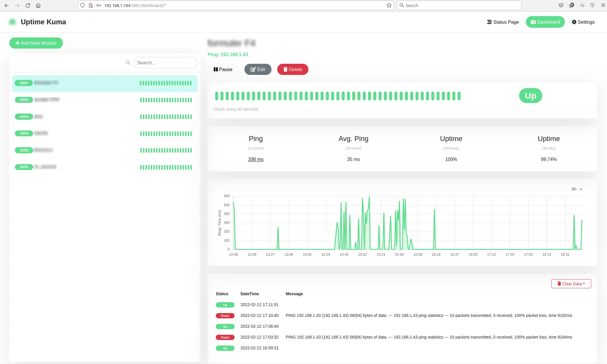The image size is (607, 364).
Task: Click the 336 ms current ping value
Action: [256, 159]
